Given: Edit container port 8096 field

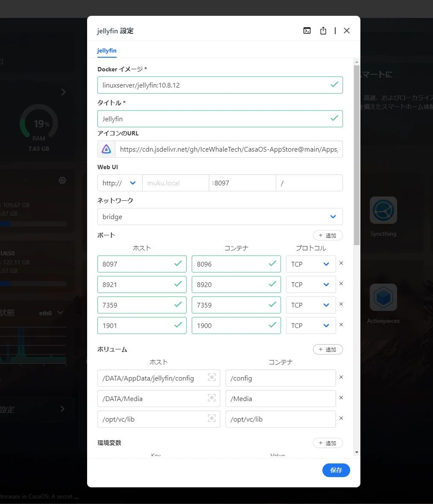Looking at the screenshot, I should tap(236, 264).
